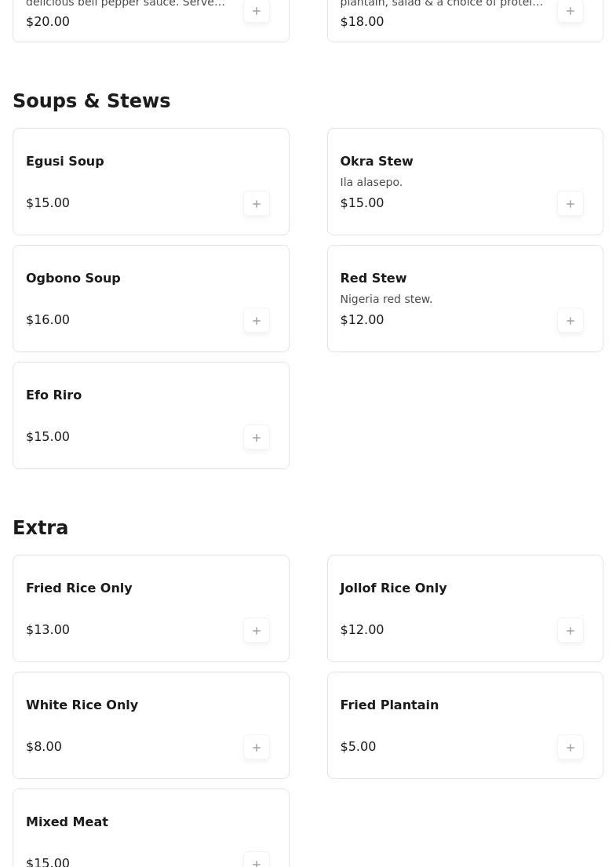Add Jollof Rice Only via plus
Viewport: 616px width, 867px height.
pyautogui.click(x=570, y=631)
